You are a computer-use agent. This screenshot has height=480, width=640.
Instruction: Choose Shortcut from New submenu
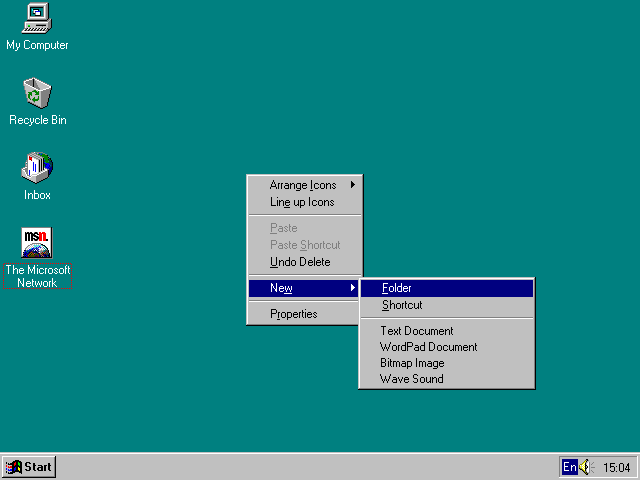point(402,305)
